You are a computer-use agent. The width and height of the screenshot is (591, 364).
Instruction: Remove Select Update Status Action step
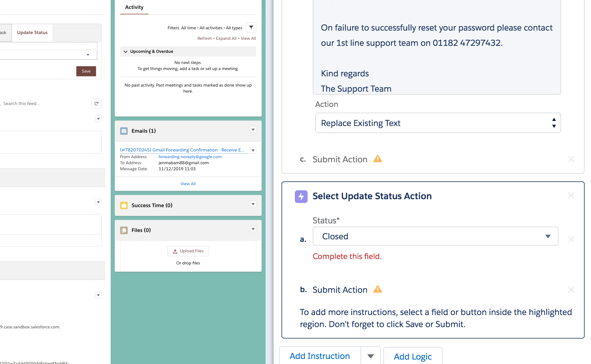coord(571,195)
